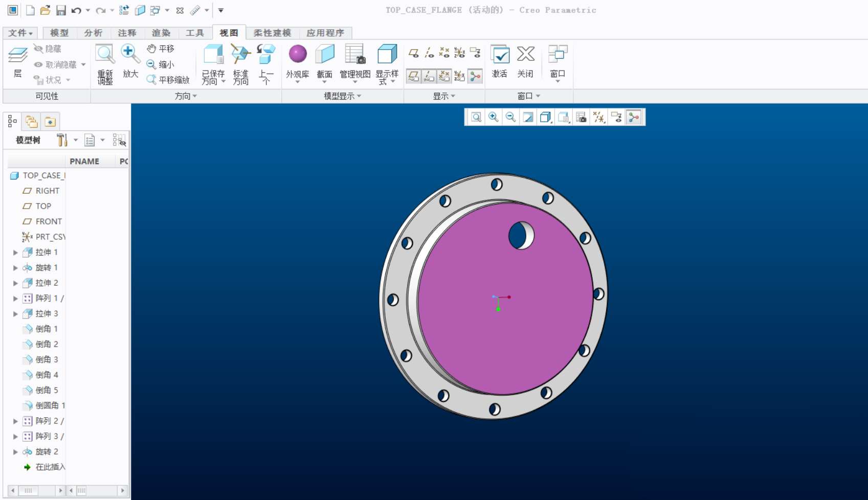Open the 截面 section tool
This screenshot has height=500, width=868.
pos(325,62)
